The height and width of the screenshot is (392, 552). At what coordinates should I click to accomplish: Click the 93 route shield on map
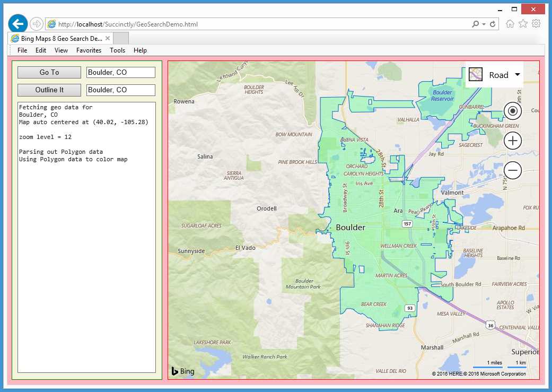coord(410,308)
